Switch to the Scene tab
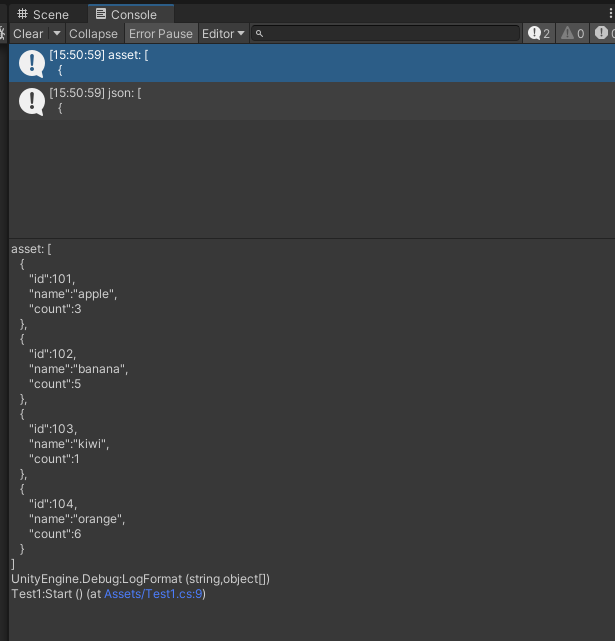The height and width of the screenshot is (641, 615). pyautogui.click(x=43, y=14)
